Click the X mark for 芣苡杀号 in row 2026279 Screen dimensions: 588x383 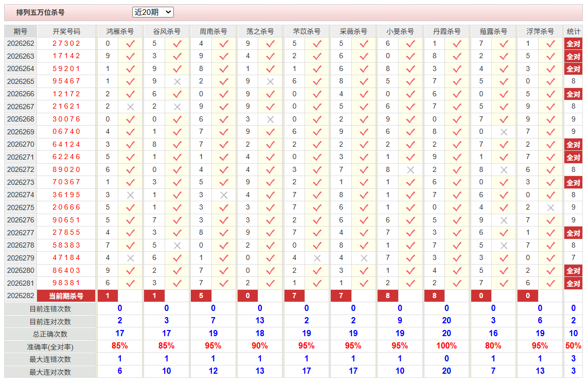click(x=317, y=258)
